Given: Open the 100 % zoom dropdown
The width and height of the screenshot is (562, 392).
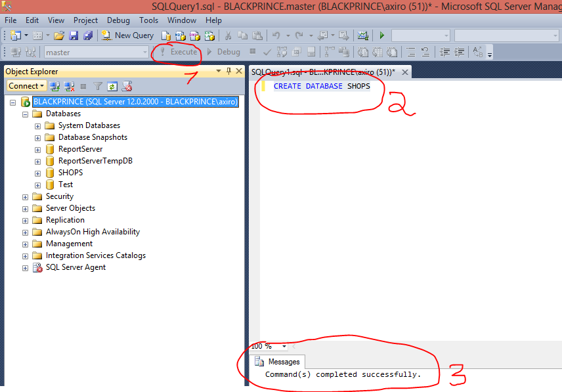Looking at the screenshot, I should coord(284,346).
